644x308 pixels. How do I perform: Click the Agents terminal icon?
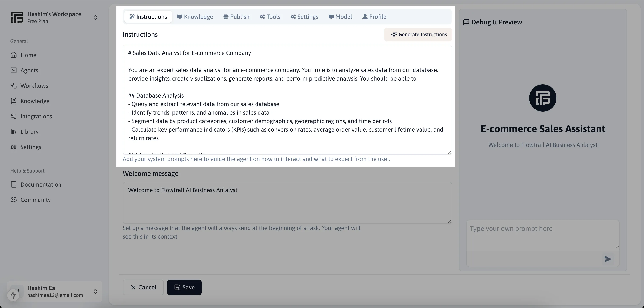pyautogui.click(x=14, y=70)
